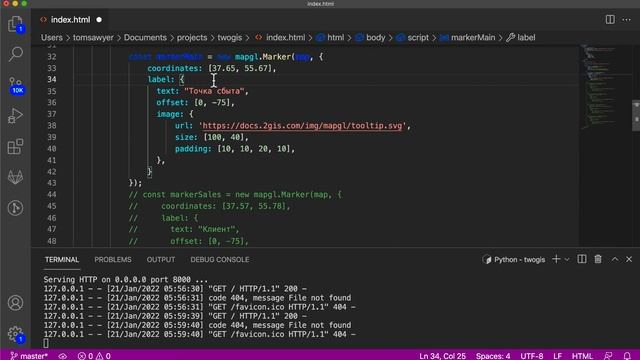Image resolution: width=640 pixels, height=360 pixels.
Task: Create a new terminal with the plus icon
Action: 556,259
